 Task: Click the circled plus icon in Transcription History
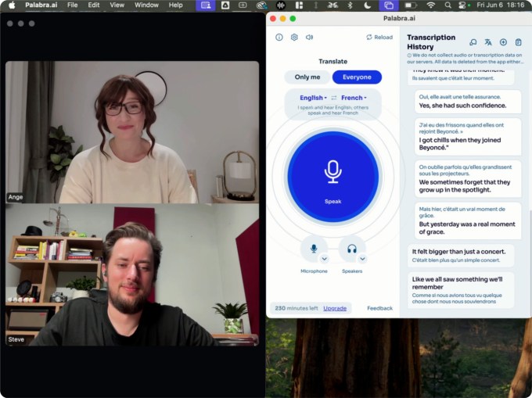coord(503,42)
